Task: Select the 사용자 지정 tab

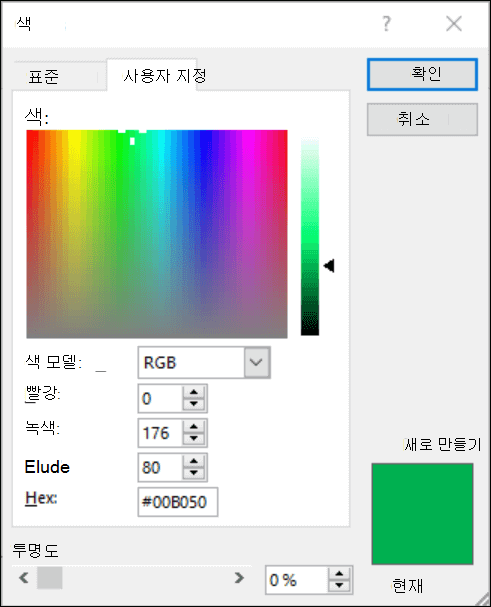Action: [x=165, y=75]
